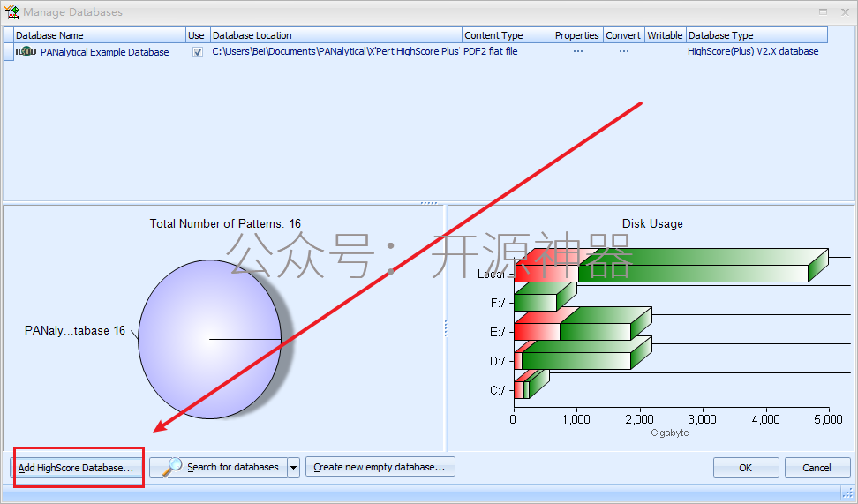Open the Search for databases dropdown arrow
Viewport: 858px width, 504px height.
click(x=294, y=467)
